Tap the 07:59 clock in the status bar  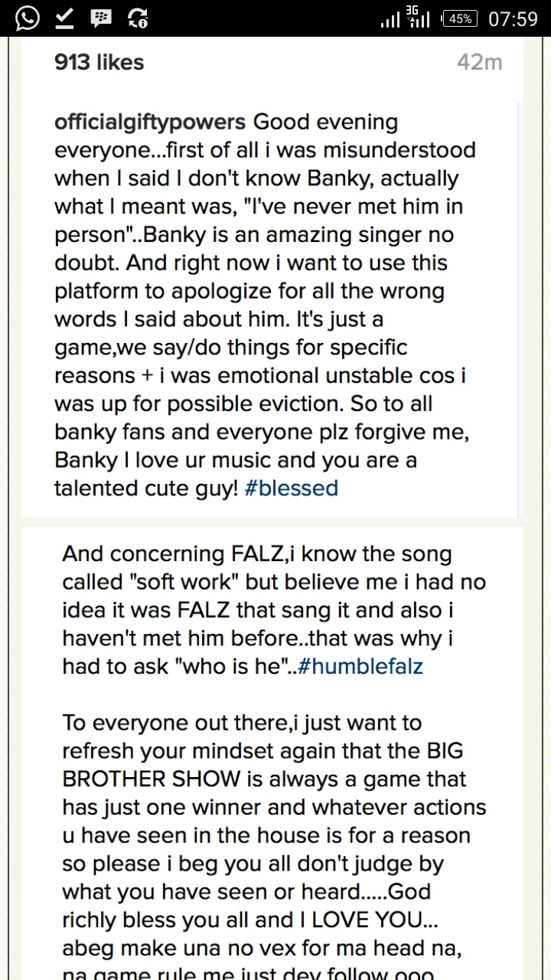[513, 19]
